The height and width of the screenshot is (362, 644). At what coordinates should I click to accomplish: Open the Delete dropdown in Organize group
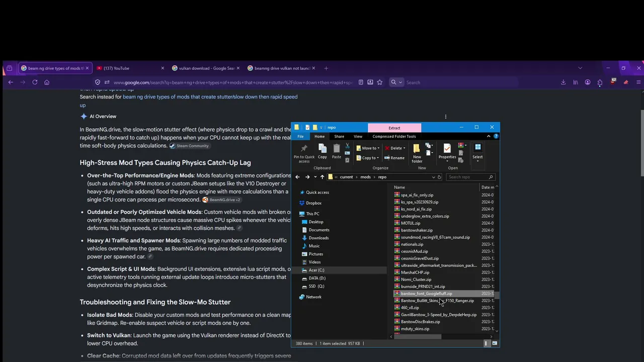point(395,148)
